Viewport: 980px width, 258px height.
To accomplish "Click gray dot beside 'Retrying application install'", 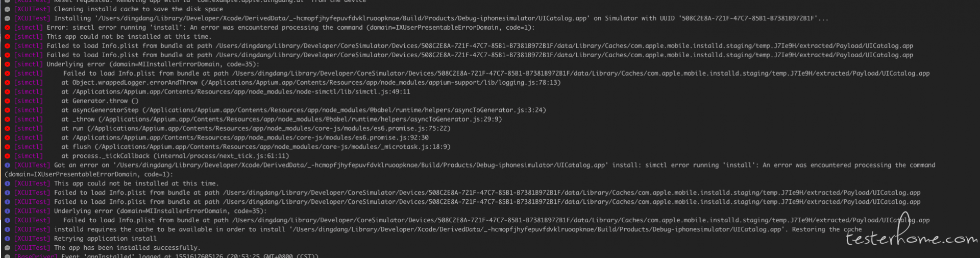I will (7, 239).
